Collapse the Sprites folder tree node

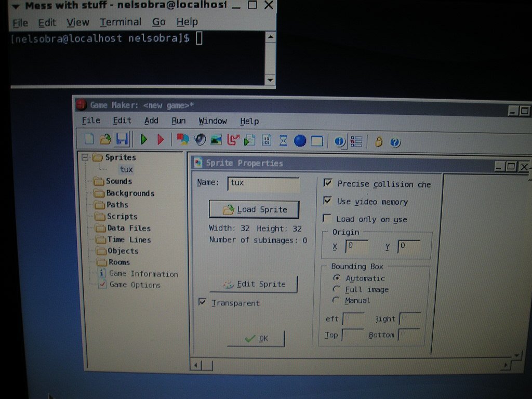point(85,157)
